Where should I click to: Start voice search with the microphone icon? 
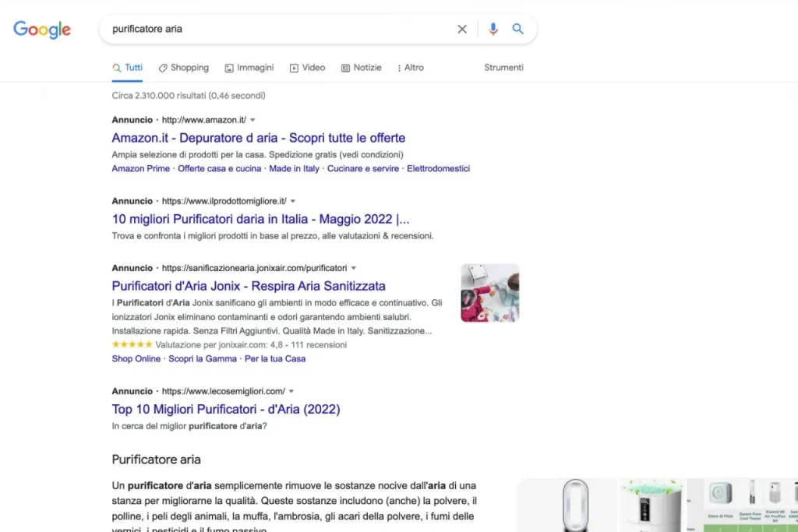493,29
